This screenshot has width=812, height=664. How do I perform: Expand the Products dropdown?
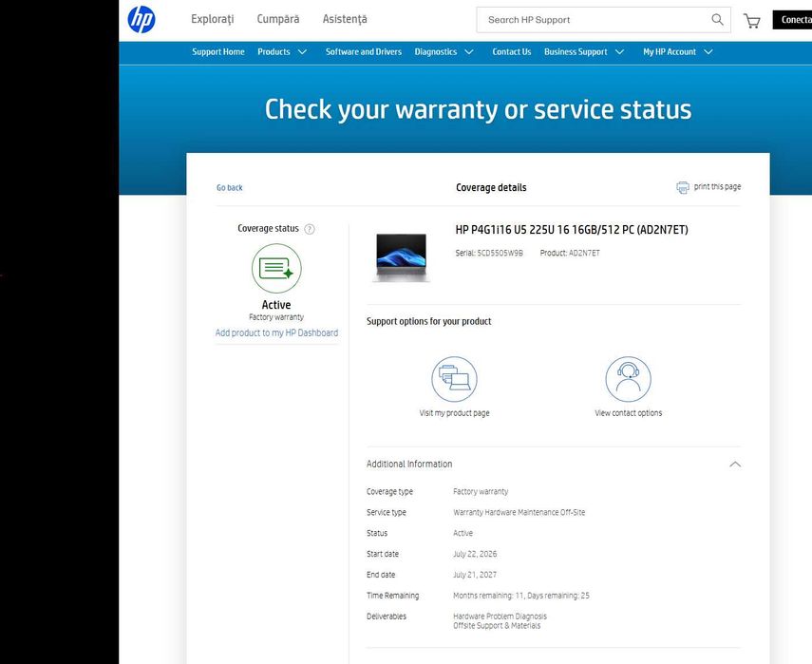click(x=282, y=52)
